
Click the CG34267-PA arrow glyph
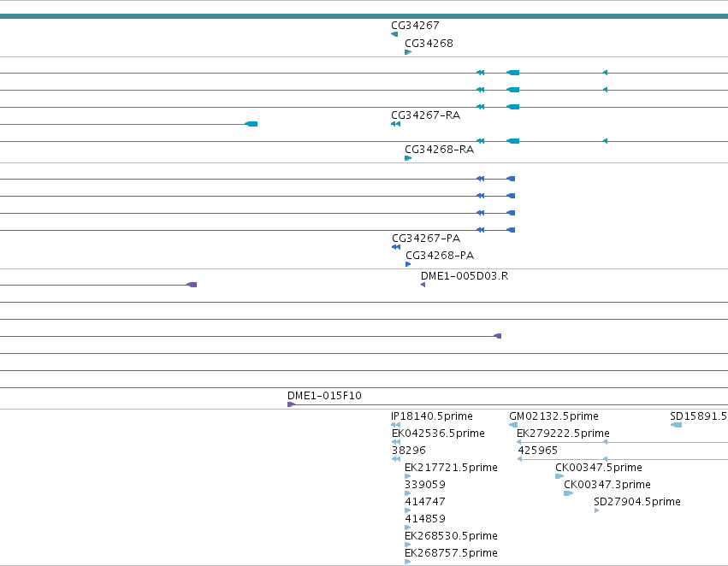pyautogui.click(x=396, y=247)
